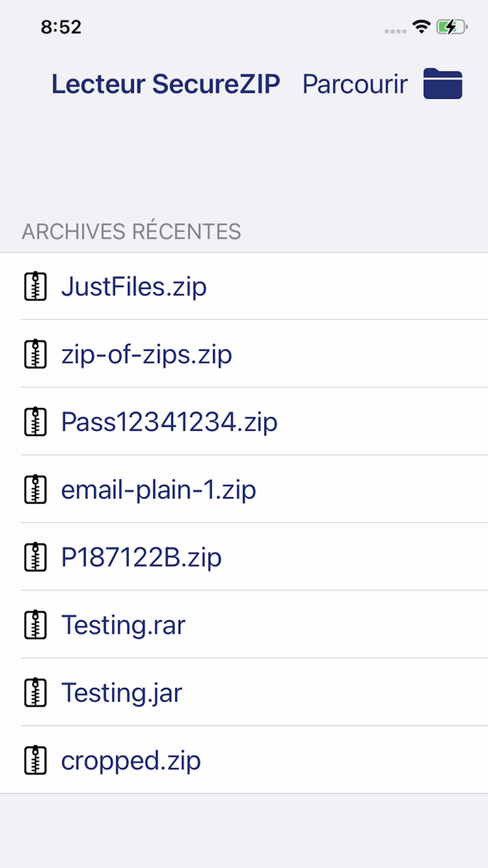
Task: Open the Pass12341234.zip archive
Action: 169,421
